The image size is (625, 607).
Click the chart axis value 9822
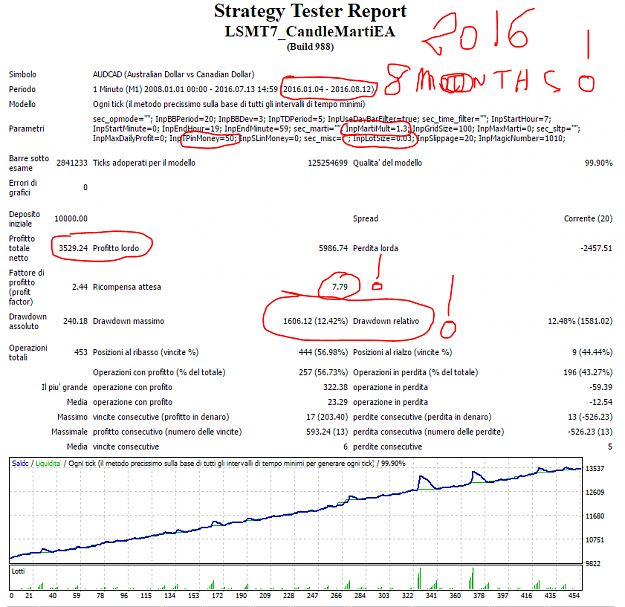tap(593, 563)
